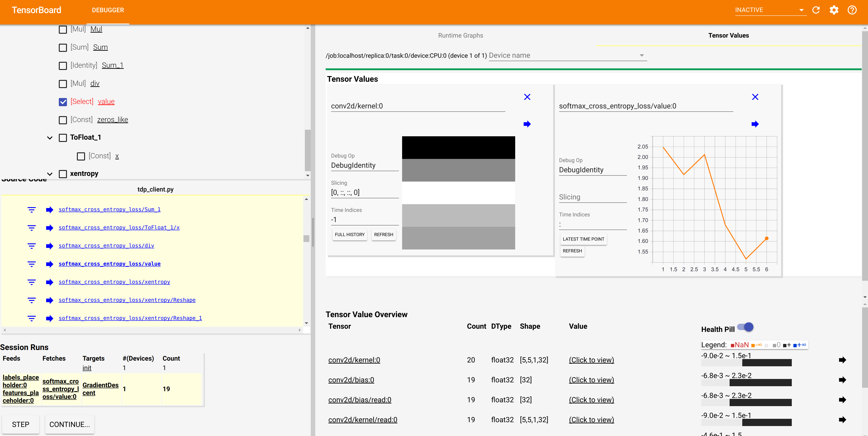Open the TensorBoard settings gear
868x436 pixels.
[x=834, y=10]
